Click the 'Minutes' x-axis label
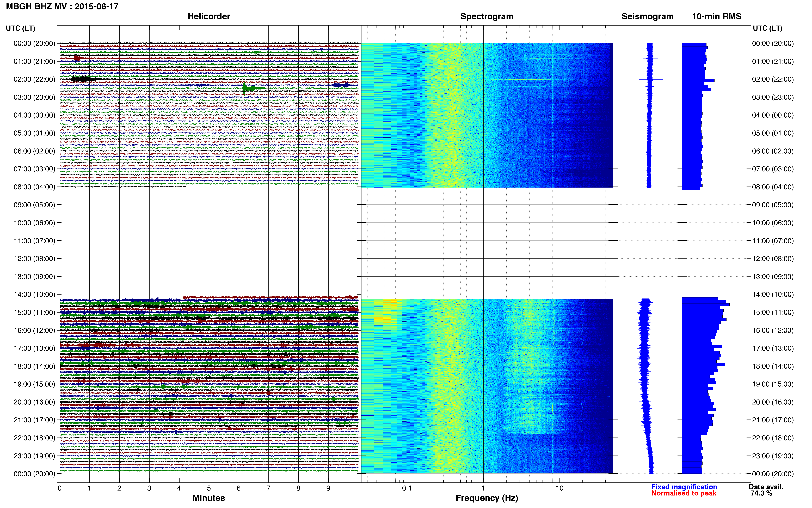Viewport: 812px width, 508px height. [x=208, y=498]
